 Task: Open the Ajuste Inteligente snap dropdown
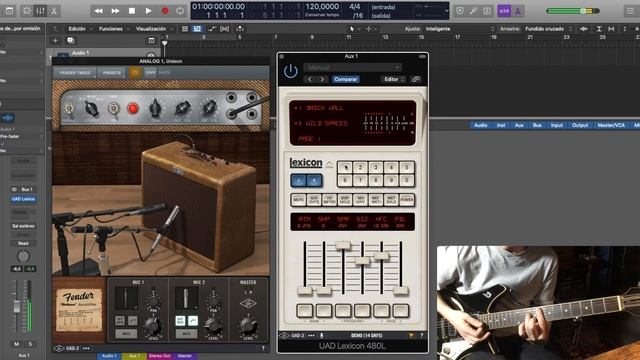click(459, 29)
